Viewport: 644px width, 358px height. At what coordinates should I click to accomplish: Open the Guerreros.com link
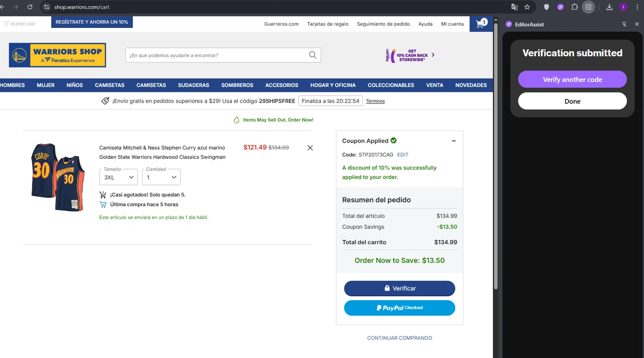coord(281,24)
